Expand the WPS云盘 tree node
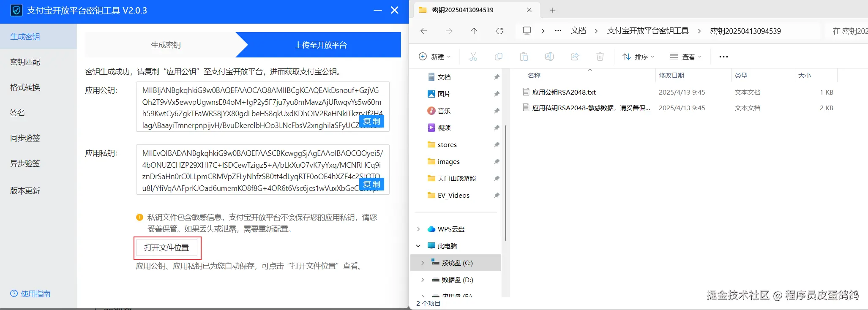The height and width of the screenshot is (310, 868). pos(418,229)
